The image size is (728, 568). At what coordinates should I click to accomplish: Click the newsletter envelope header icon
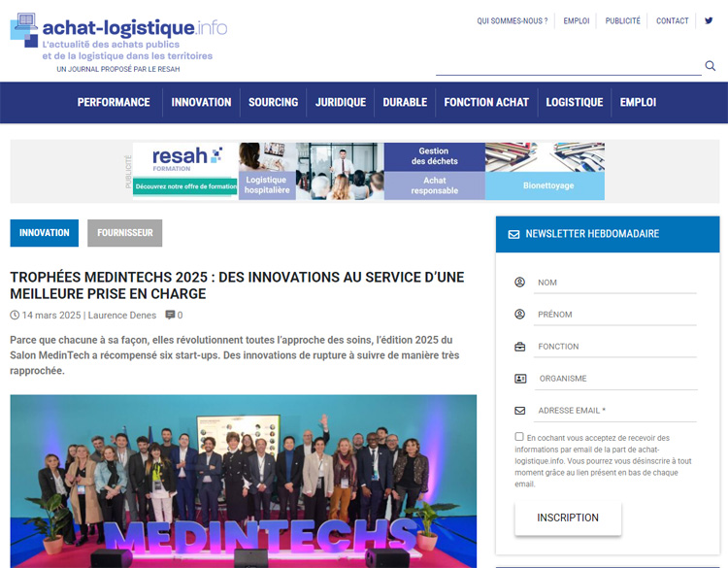click(x=513, y=234)
